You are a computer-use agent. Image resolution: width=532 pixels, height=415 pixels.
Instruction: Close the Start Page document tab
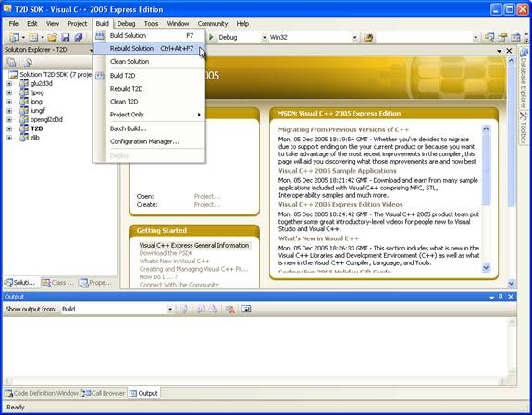(509, 51)
